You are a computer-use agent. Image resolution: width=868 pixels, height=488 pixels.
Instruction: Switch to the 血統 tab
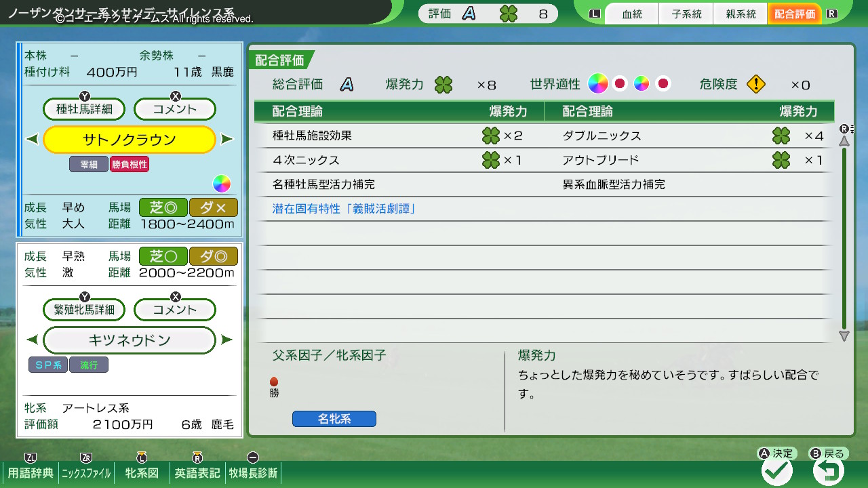(632, 14)
